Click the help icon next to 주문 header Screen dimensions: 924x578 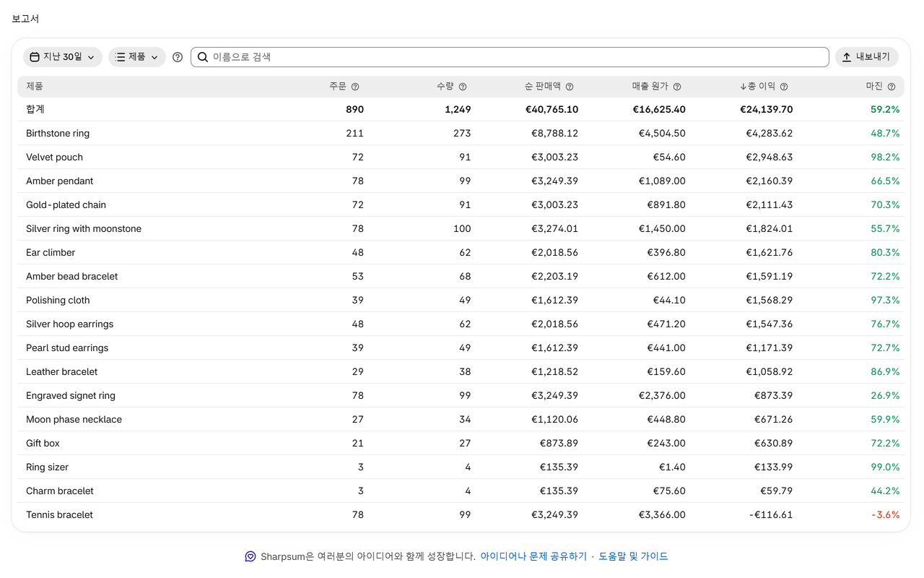click(355, 87)
